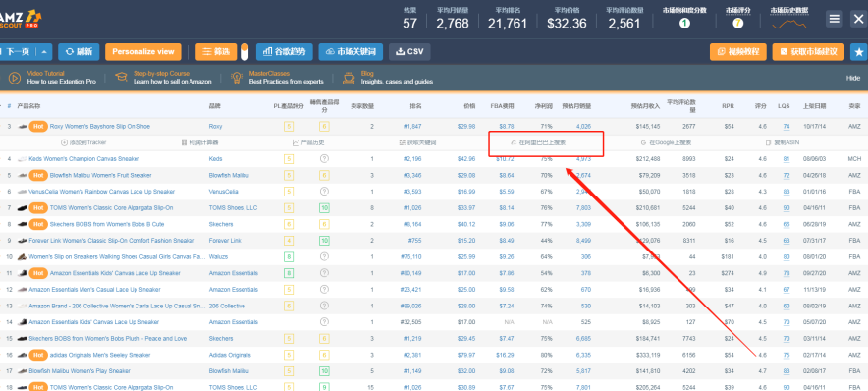Click the Blowfish Malibu brand in Fruit Sneaker row

pyautogui.click(x=229, y=175)
